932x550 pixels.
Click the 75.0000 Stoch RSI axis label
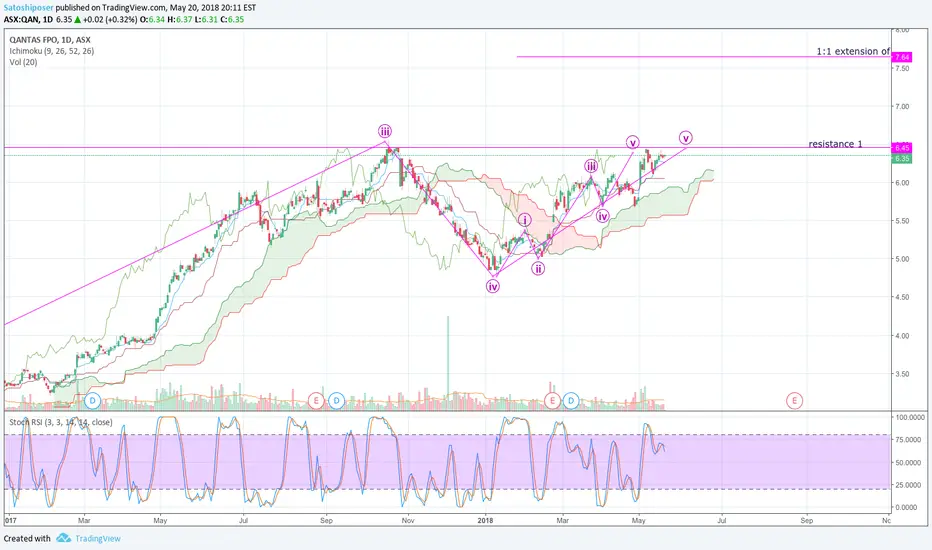pyautogui.click(x=909, y=440)
